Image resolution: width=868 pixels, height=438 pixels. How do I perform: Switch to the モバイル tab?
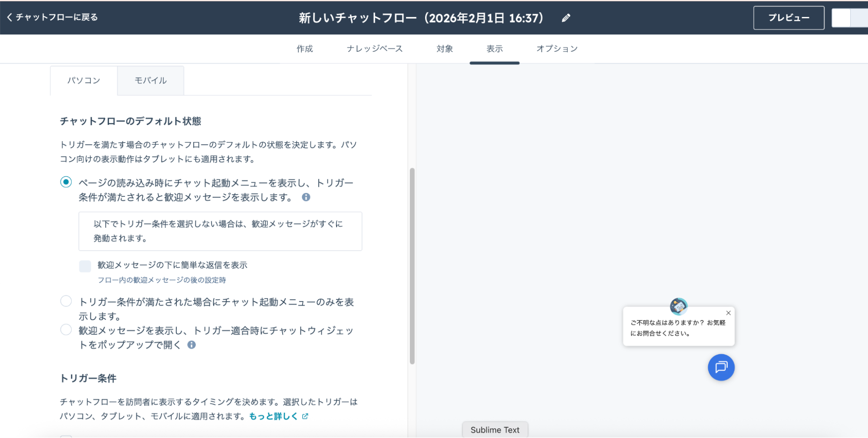click(151, 80)
